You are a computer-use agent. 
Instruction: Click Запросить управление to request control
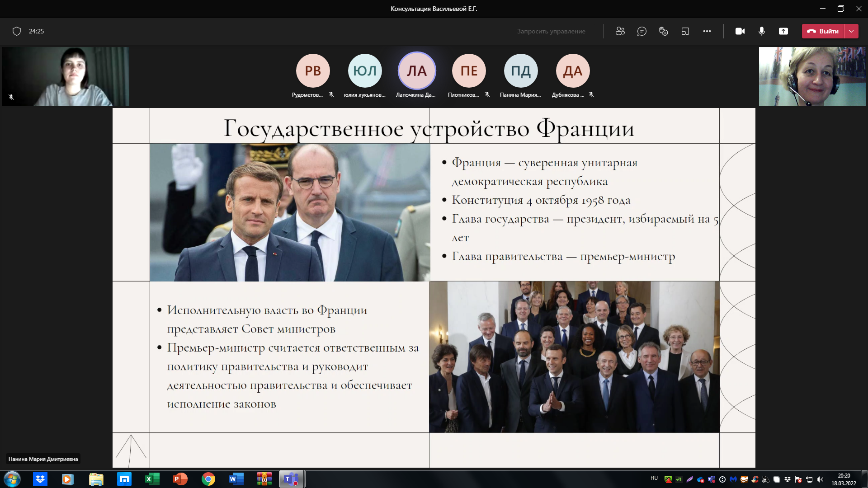[551, 31]
